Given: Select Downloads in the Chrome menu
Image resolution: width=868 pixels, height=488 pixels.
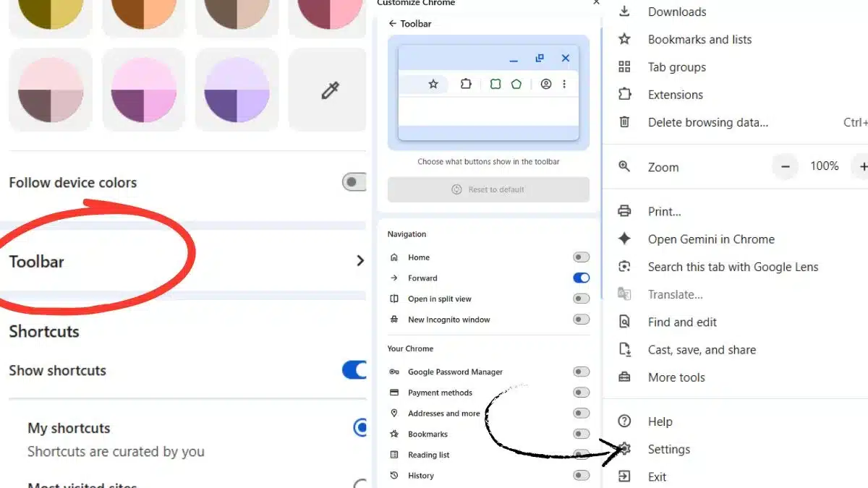Looking at the screenshot, I should click(676, 12).
